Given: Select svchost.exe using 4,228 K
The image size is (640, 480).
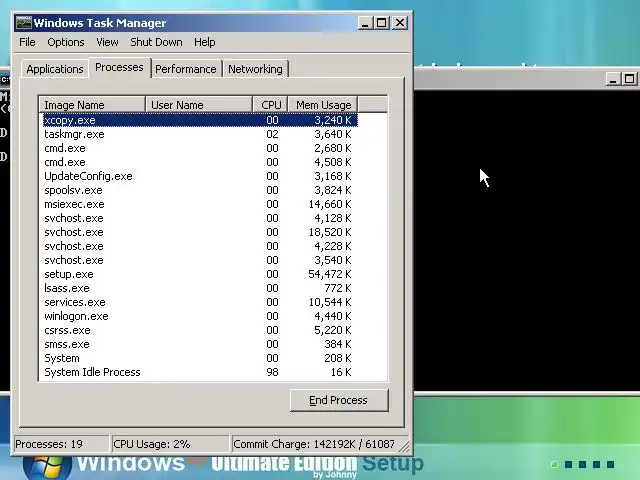Looking at the screenshot, I should click(200, 246).
